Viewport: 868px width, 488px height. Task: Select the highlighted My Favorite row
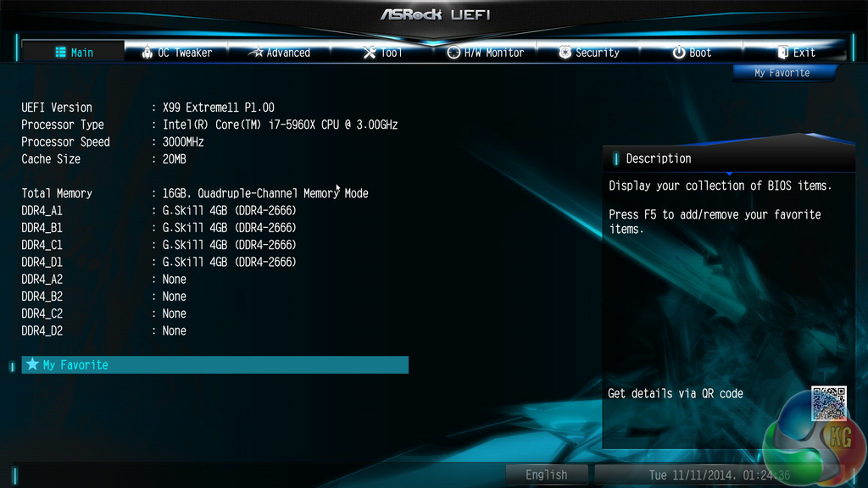click(214, 364)
